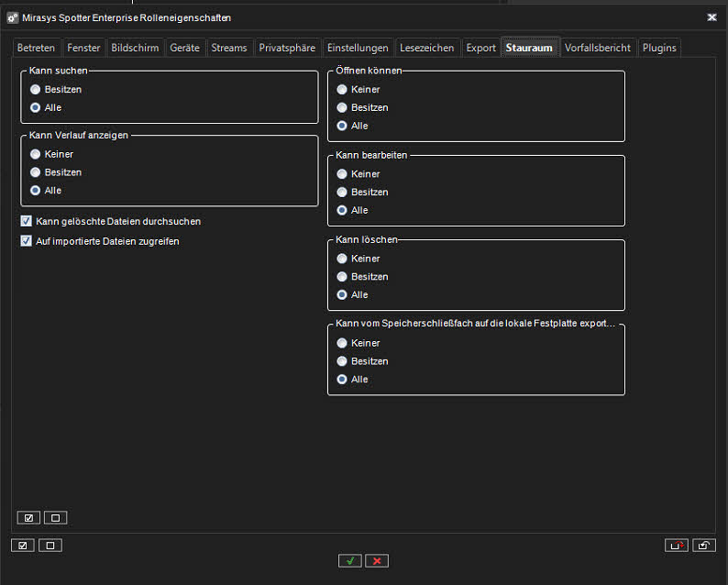The height and width of the screenshot is (585, 728).
Task: Set Kann bearbeiten to 'Keiner'
Action: point(342,173)
